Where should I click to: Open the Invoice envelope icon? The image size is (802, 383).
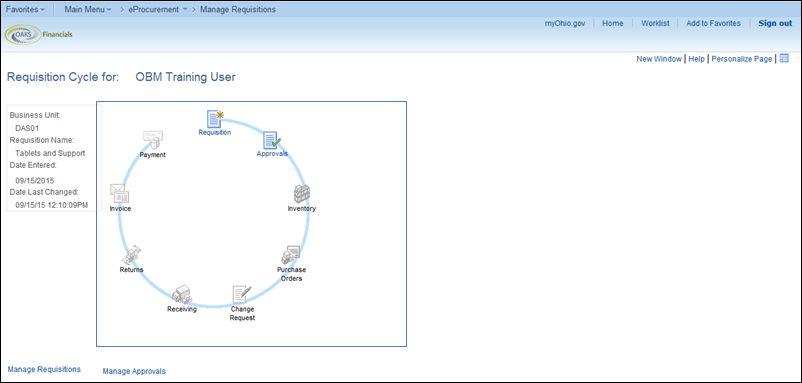(120, 193)
